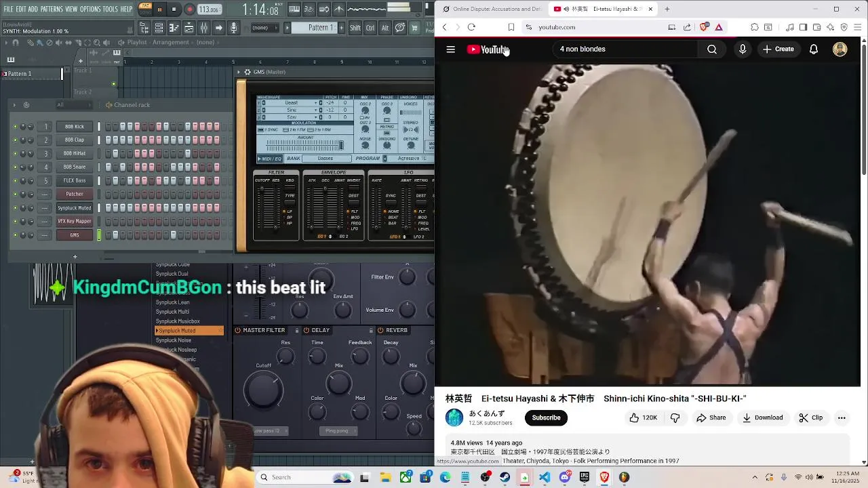The width and height of the screenshot is (868, 488).
Task: Open the channel rack All filter dropdown
Action: [74, 105]
